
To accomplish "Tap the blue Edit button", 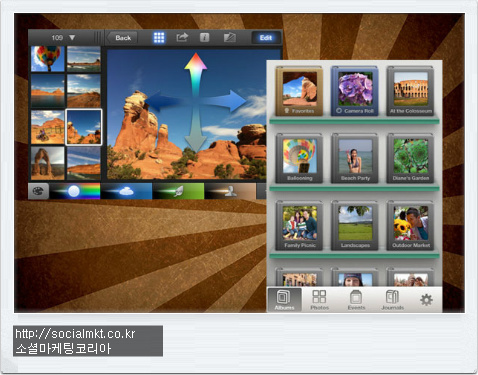I will (266, 38).
